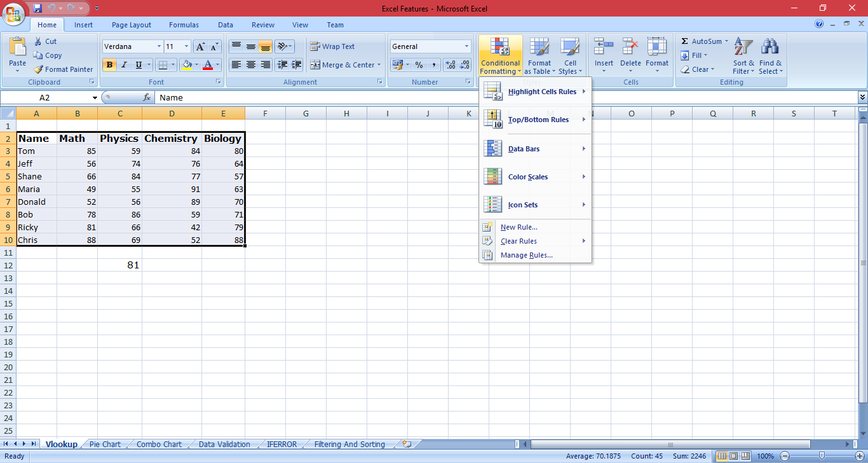Screen dimensions: 868x463
Task: Open the AutoSum dropdown arrow
Action: pos(726,41)
